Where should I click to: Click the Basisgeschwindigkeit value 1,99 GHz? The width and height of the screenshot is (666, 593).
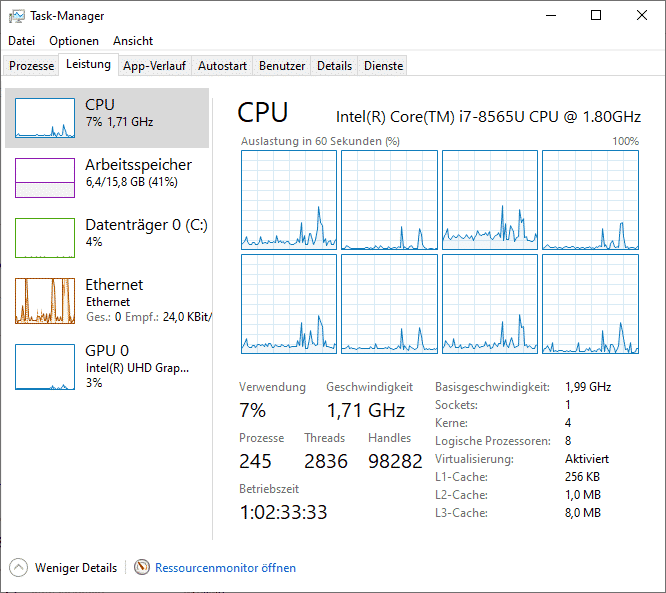click(x=588, y=387)
